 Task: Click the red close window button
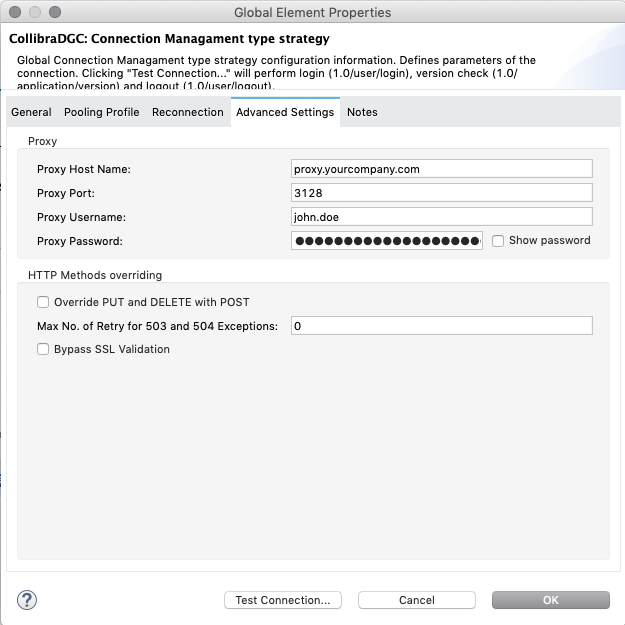coord(15,13)
